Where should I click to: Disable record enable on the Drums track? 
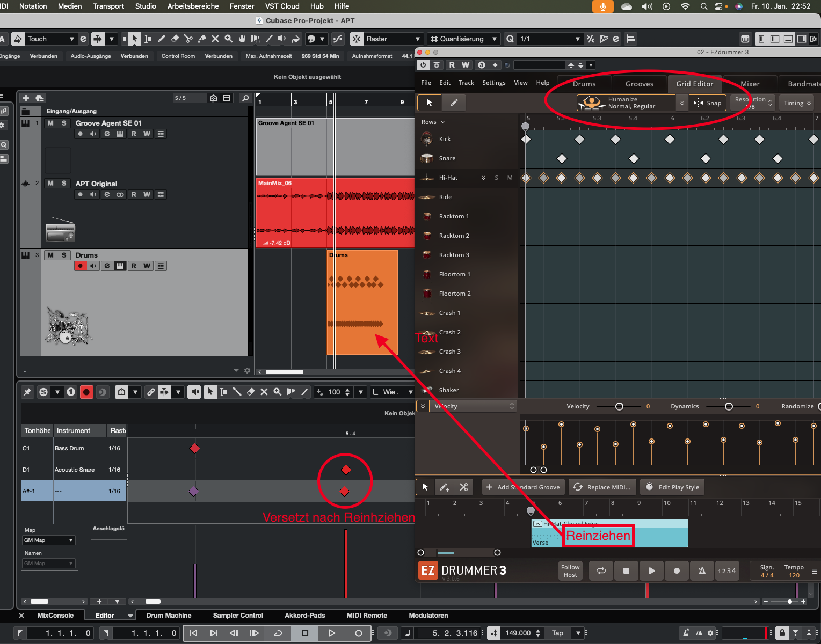click(x=81, y=266)
